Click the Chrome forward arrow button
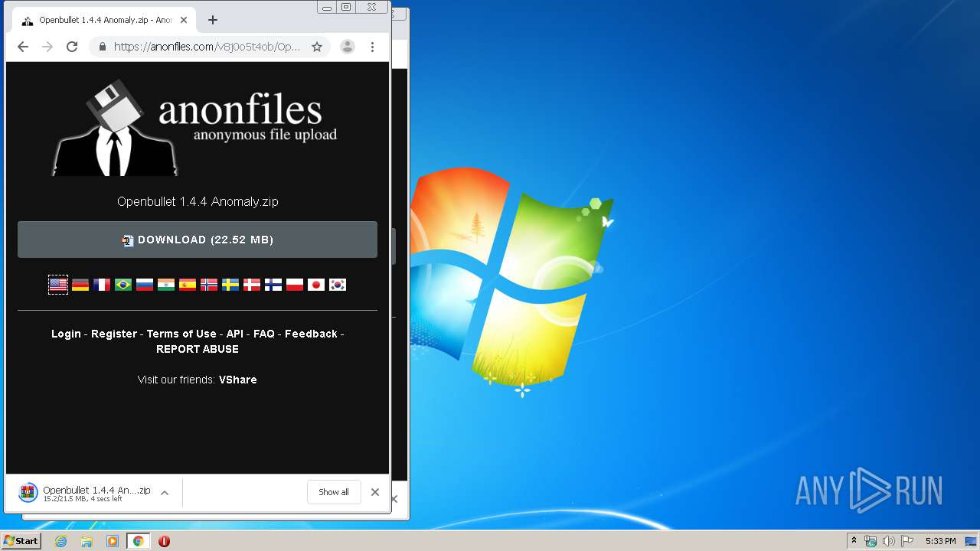 click(47, 47)
